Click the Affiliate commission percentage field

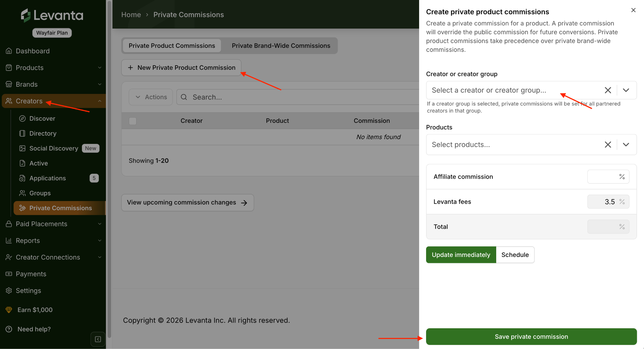tap(608, 177)
